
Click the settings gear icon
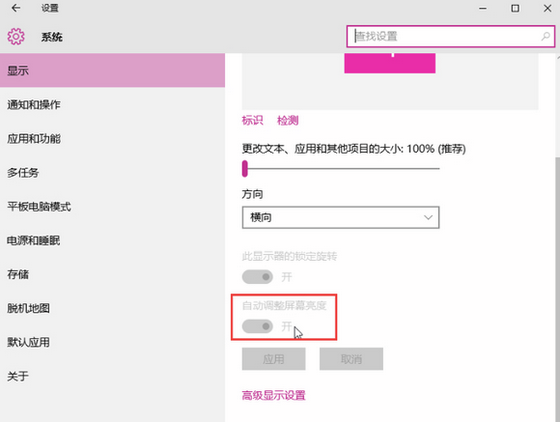click(16, 36)
